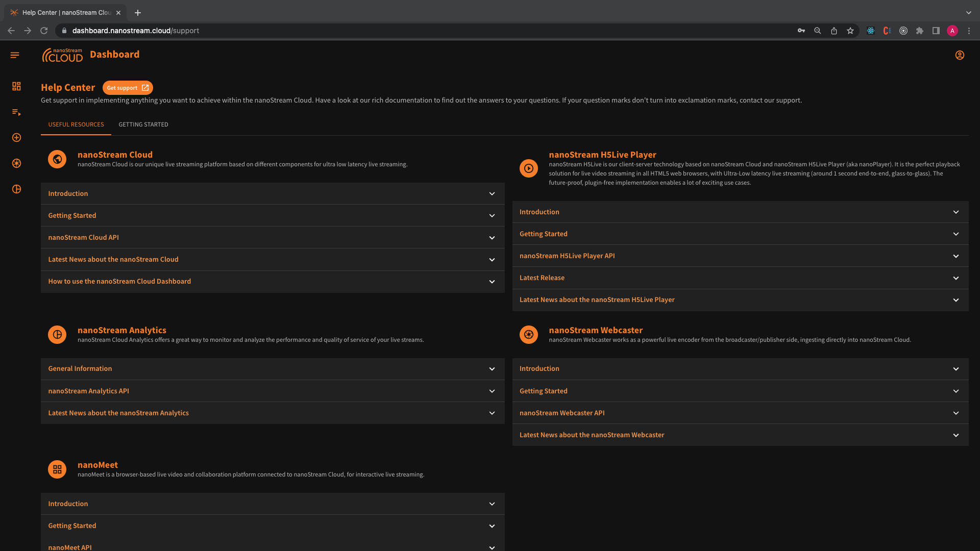Click the Get support button

point(128,88)
